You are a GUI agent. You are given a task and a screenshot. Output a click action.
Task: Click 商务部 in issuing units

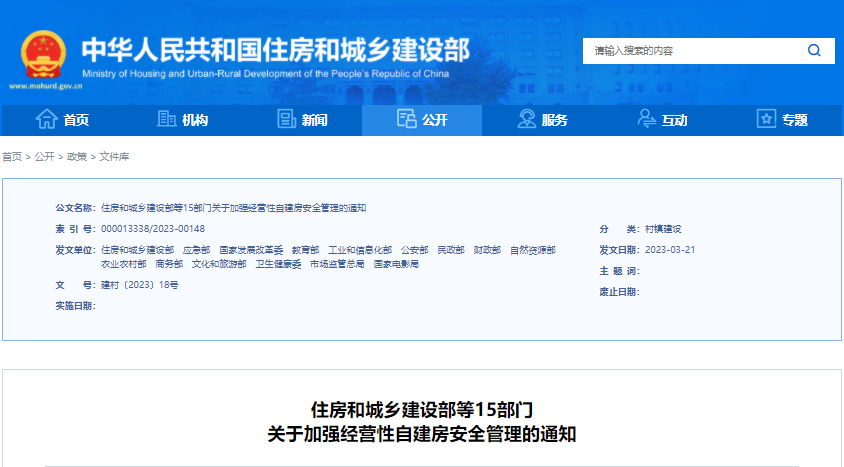[x=169, y=264]
